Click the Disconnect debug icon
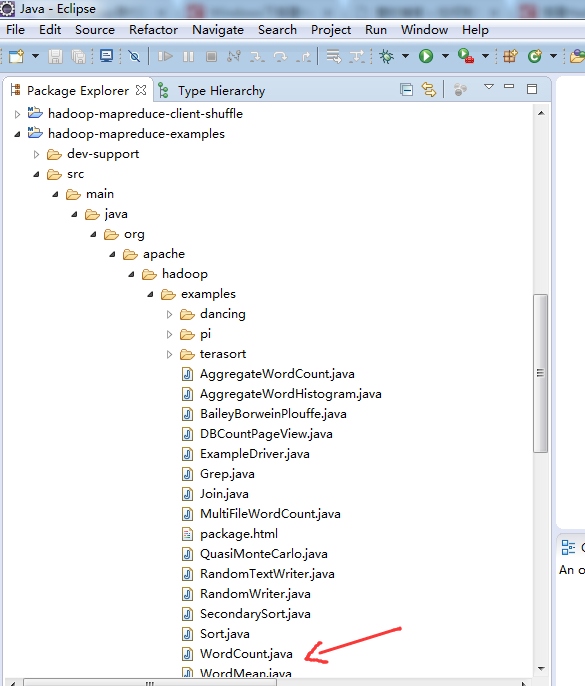 pyautogui.click(x=234, y=56)
